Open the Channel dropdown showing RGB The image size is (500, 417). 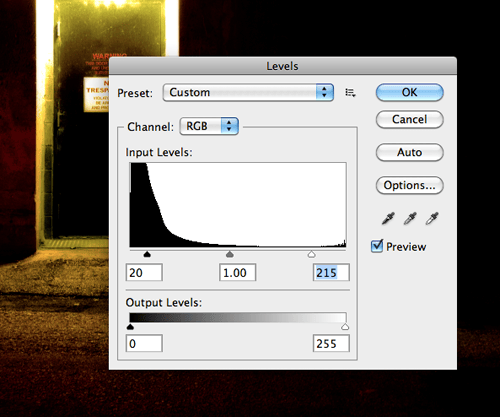pyautogui.click(x=209, y=126)
